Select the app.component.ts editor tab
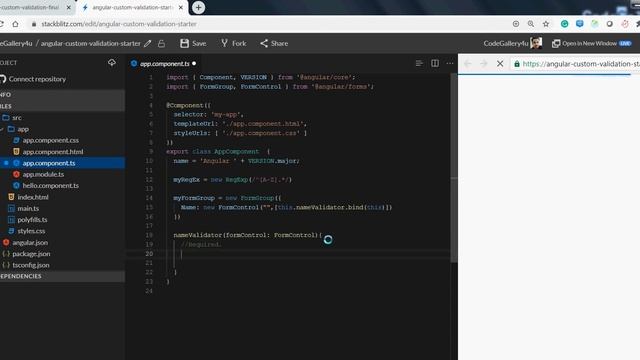 [163, 64]
